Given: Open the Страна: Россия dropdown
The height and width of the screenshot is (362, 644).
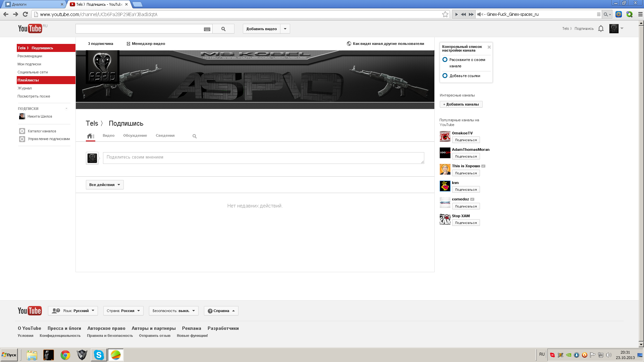Looking at the screenshot, I should tap(123, 311).
